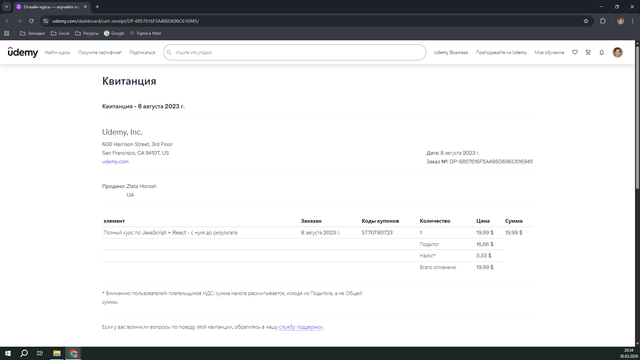Click the search magnifier icon in Udemy
Screen dimensions: 640x360
point(169,52)
